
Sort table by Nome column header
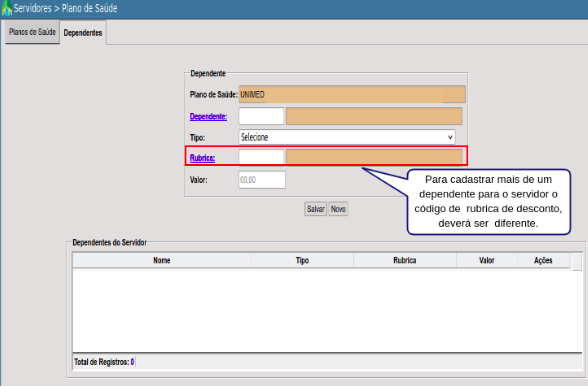point(162,260)
